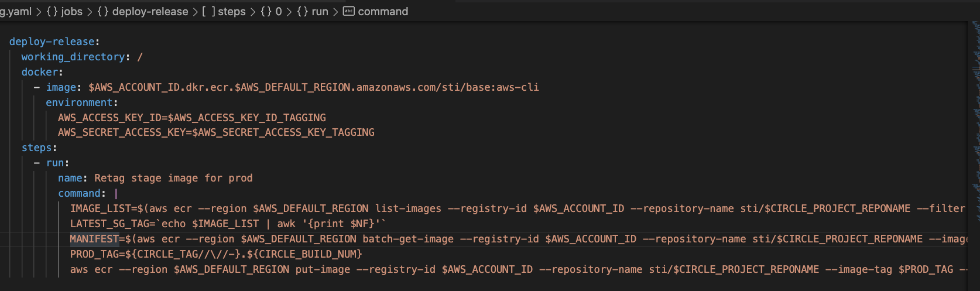The height and width of the screenshot is (291, 980).
Task: Click chevron separator after g.yaml breadcrumb
Action: (x=39, y=11)
